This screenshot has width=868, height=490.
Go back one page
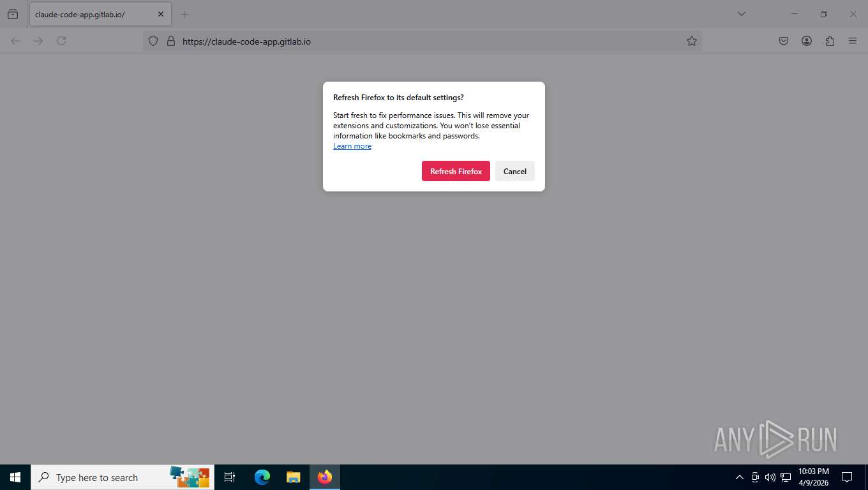pos(15,41)
